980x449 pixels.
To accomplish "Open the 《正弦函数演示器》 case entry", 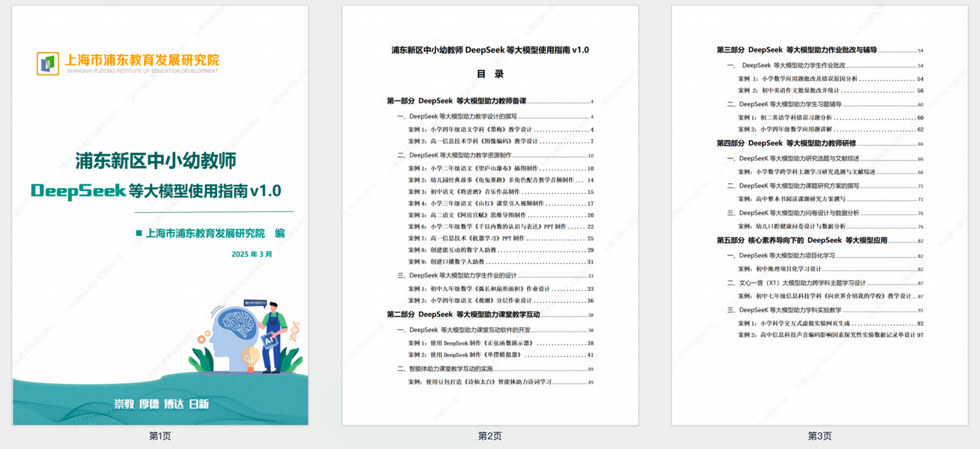I will point(501,343).
